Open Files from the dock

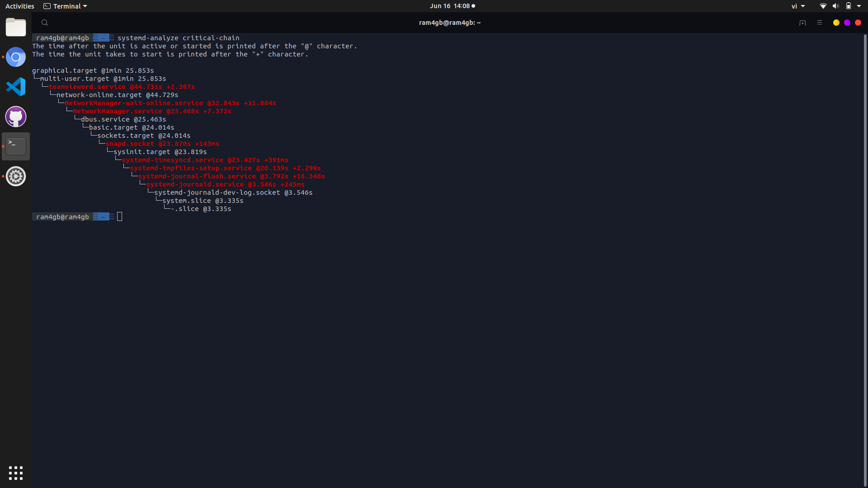16,27
